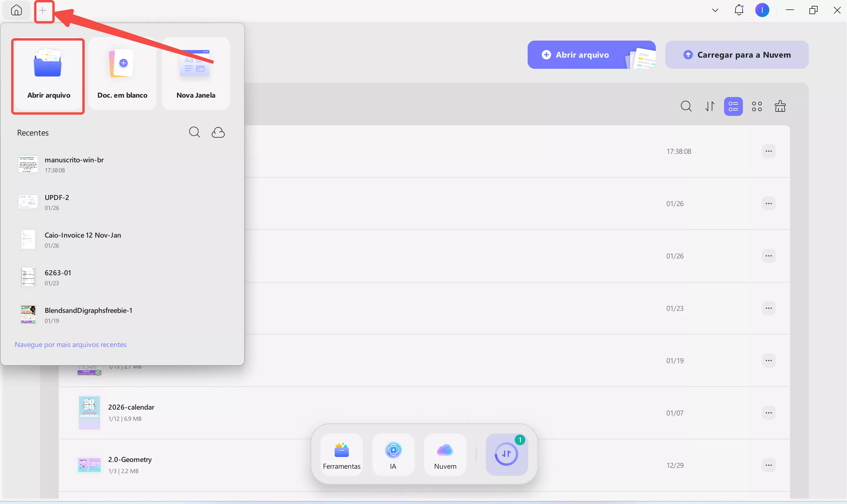Open search inside the Recentes panel
Viewport: 847px width, 504px height.
(194, 132)
